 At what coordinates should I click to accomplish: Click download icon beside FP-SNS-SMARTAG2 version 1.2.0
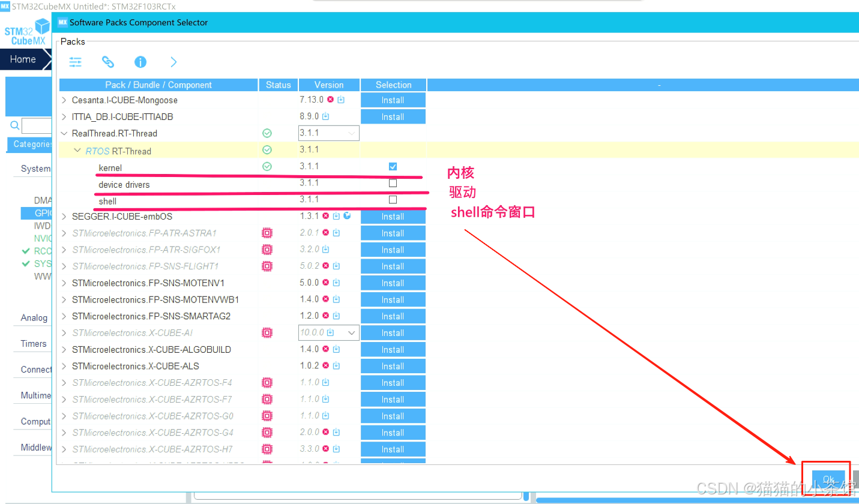tap(336, 316)
